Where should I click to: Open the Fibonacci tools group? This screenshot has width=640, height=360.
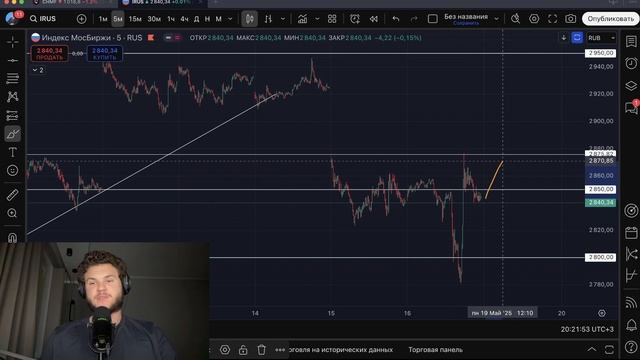(13, 78)
